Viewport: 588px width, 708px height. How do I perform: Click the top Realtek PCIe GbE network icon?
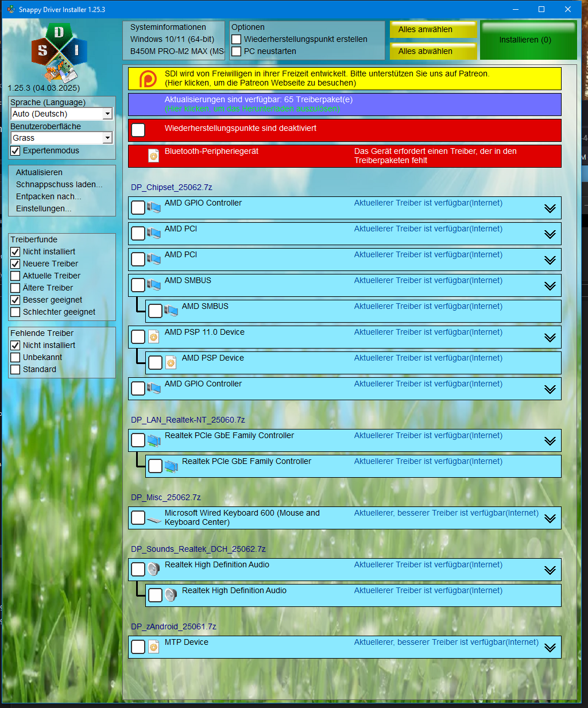(x=154, y=440)
